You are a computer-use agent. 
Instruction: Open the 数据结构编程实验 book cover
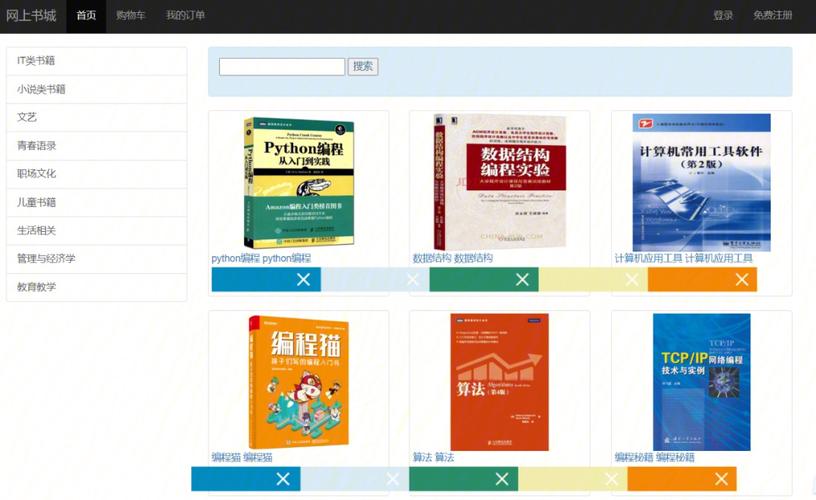pyautogui.click(x=500, y=182)
